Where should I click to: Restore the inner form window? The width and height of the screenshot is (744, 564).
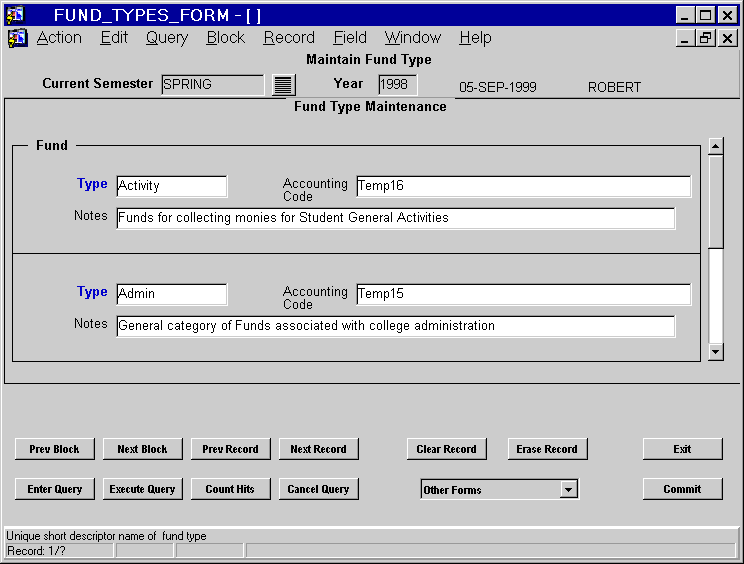pos(705,38)
